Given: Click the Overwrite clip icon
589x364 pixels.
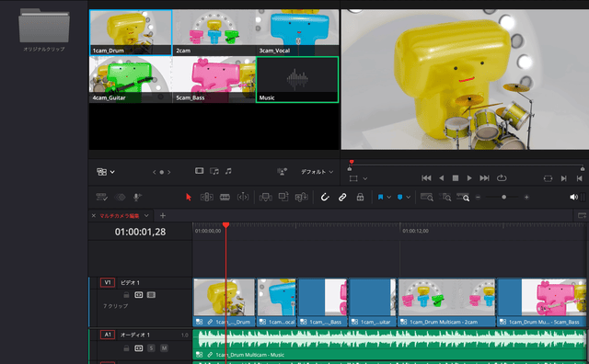Looking at the screenshot, I should [x=283, y=197].
